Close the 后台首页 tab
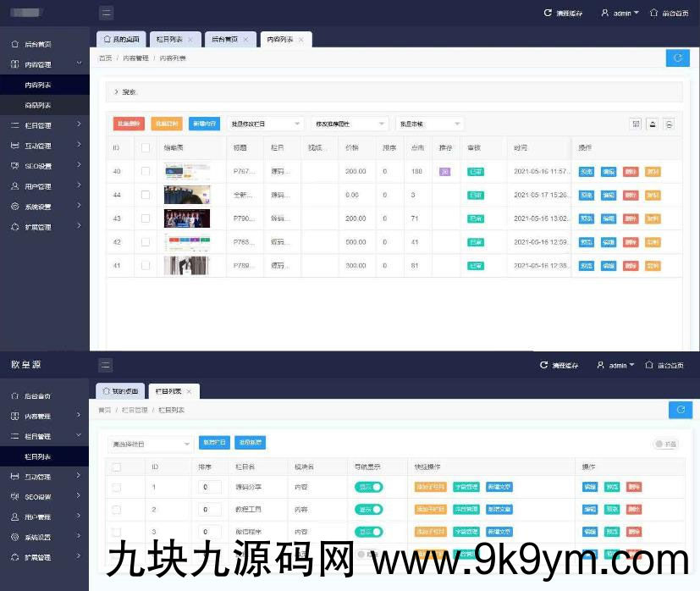Viewport: 700px width, 591px height. (x=245, y=40)
